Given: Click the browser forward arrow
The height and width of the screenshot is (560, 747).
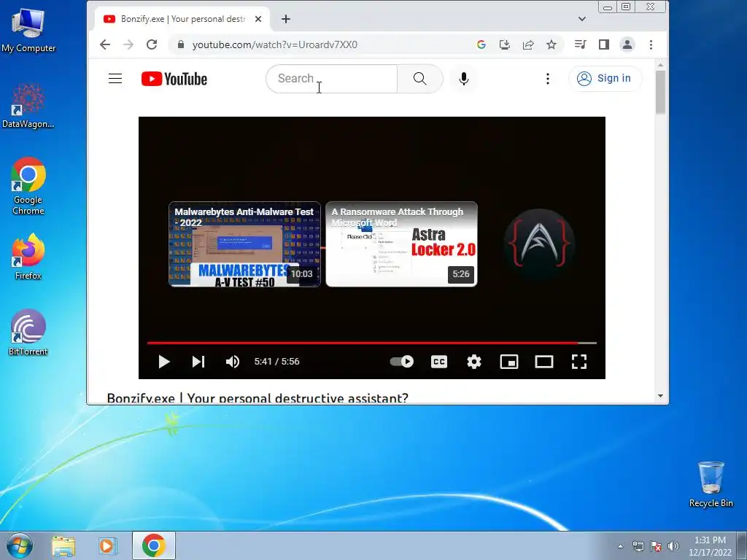Looking at the screenshot, I should 128,44.
